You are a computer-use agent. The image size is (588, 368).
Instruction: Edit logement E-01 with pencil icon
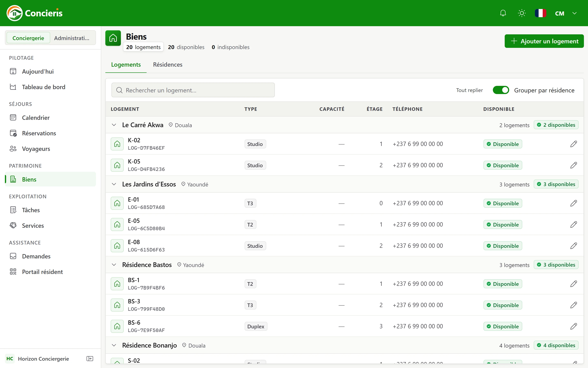coord(574,203)
